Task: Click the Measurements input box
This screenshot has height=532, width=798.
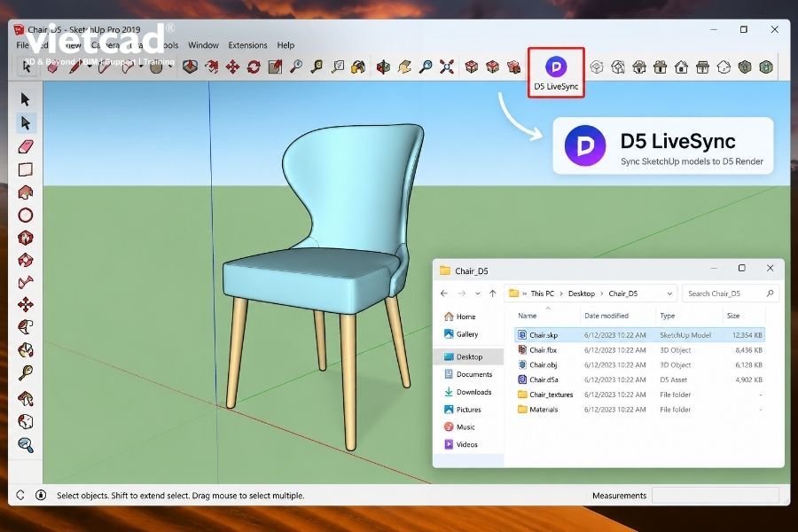Action: click(715, 495)
